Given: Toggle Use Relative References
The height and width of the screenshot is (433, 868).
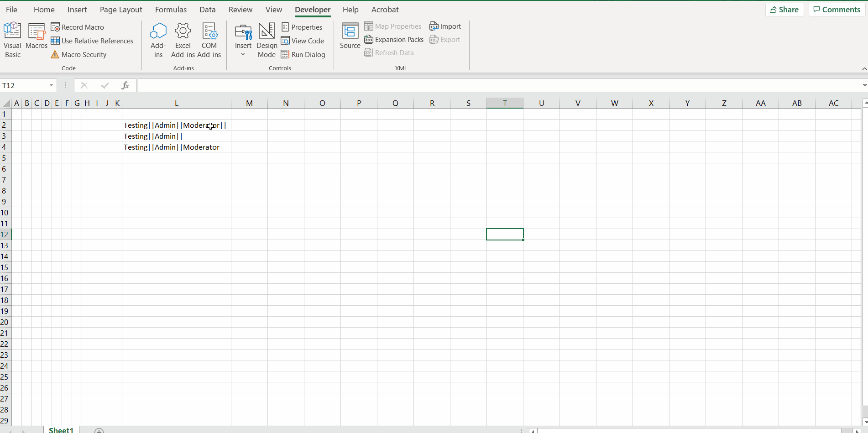Looking at the screenshot, I should [92, 41].
